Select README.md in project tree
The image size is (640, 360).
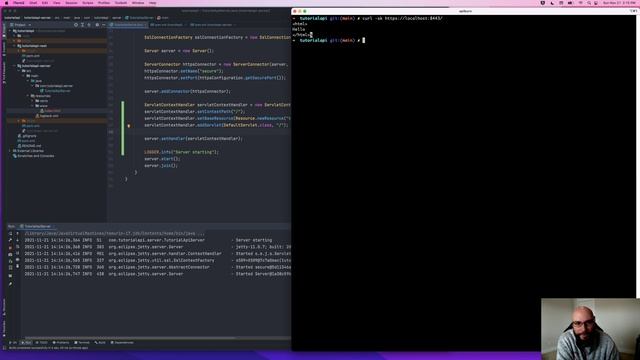pos(29,146)
